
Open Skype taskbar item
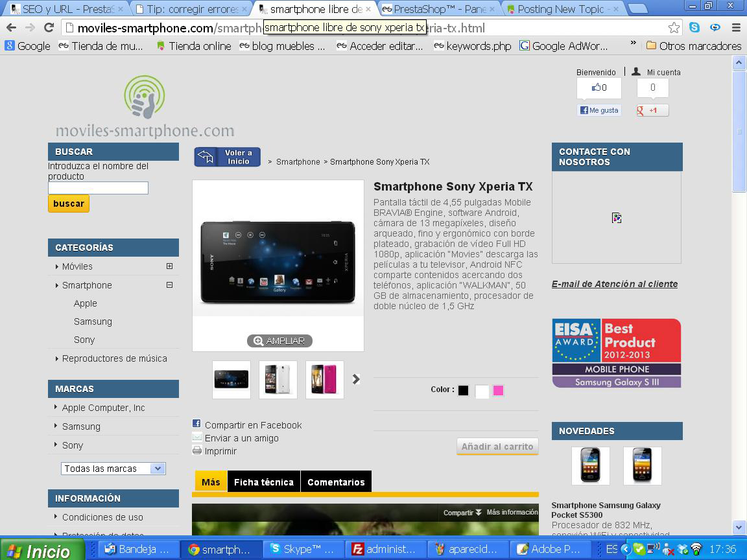(x=303, y=549)
